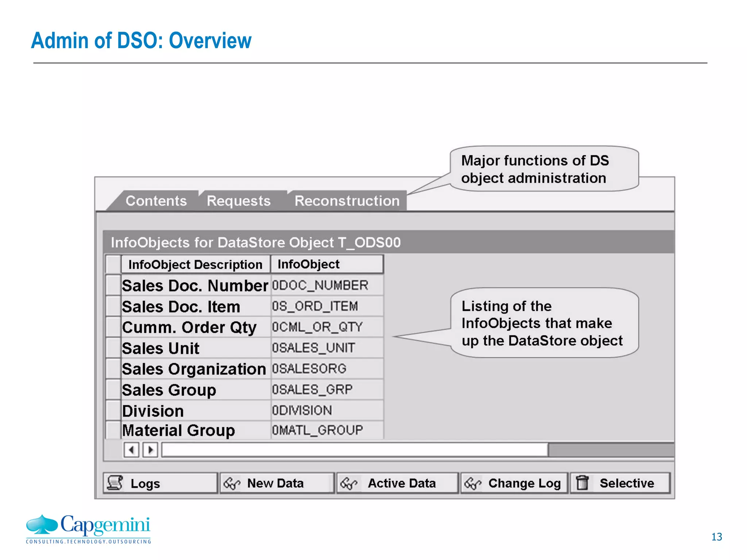Select the row selector for Sales Doc. Item
Viewport: 747px width, 560px height.
click(x=113, y=306)
